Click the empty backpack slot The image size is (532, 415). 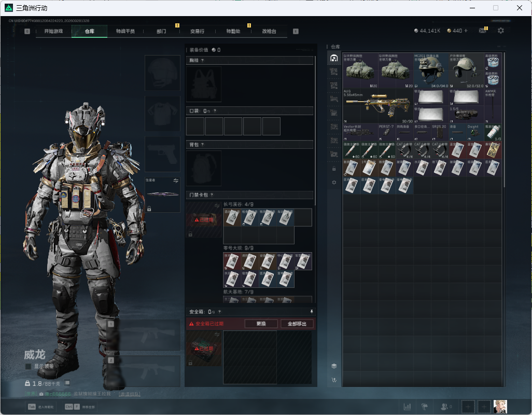coord(204,168)
